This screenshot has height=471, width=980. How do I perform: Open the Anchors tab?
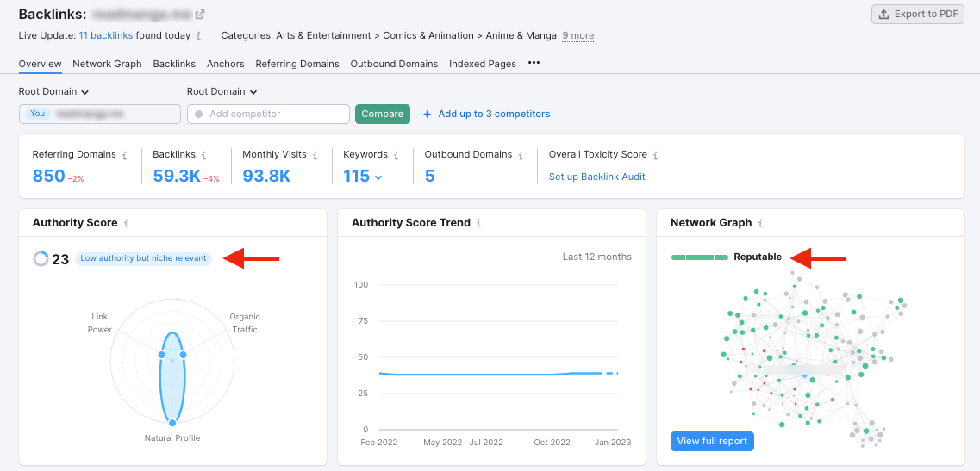point(225,64)
